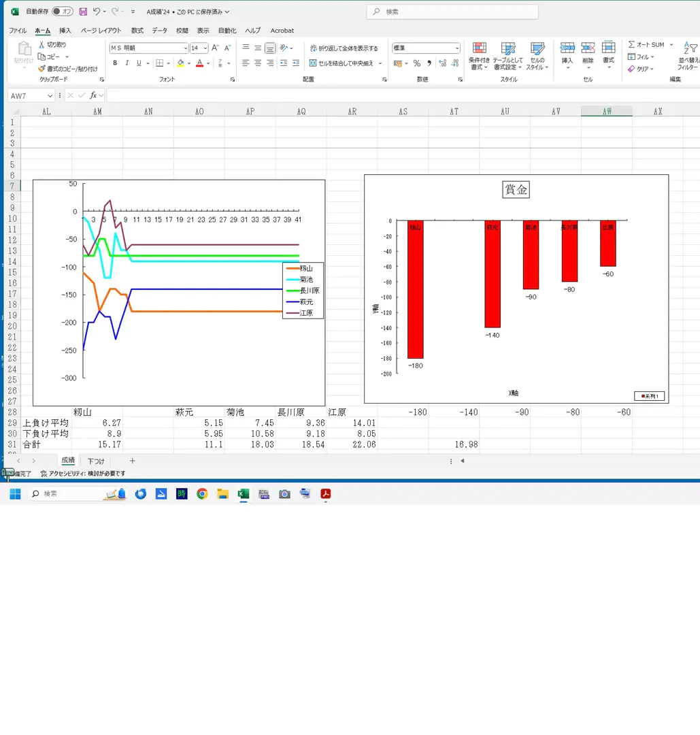Apply Bold formatting

115,63
